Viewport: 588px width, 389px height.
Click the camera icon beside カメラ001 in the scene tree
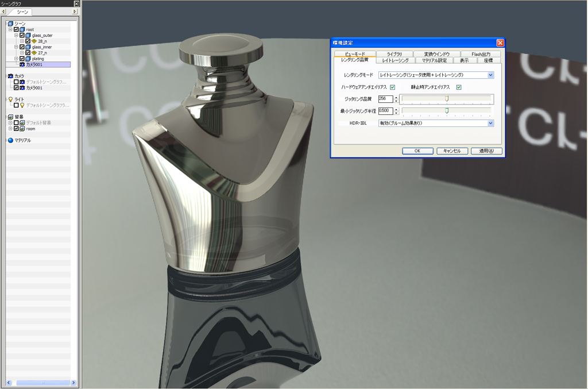pyautogui.click(x=22, y=64)
